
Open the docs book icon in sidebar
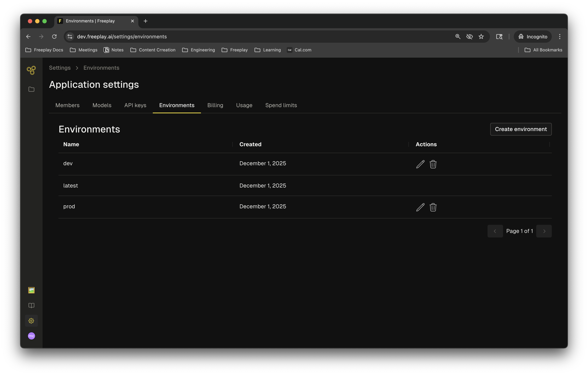31,306
